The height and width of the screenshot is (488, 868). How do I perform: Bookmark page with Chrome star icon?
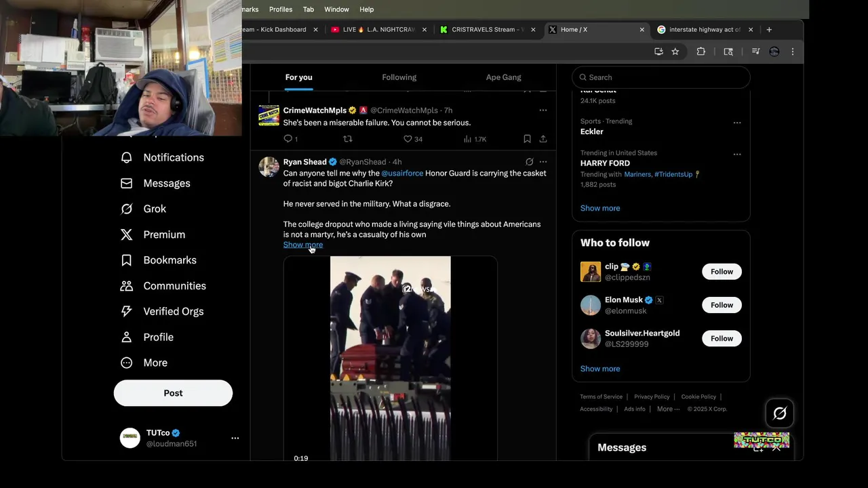point(675,52)
